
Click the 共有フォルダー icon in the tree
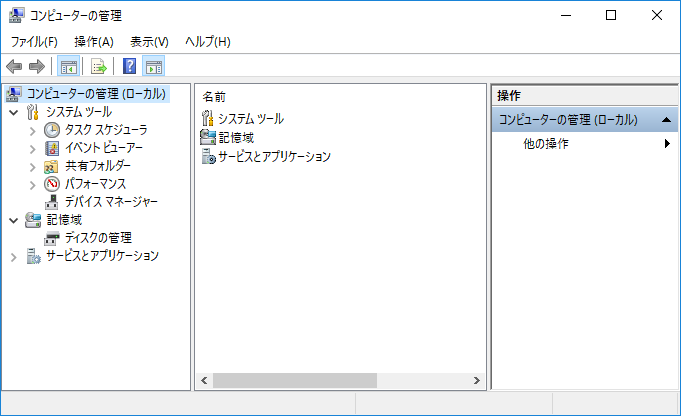click(x=51, y=166)
